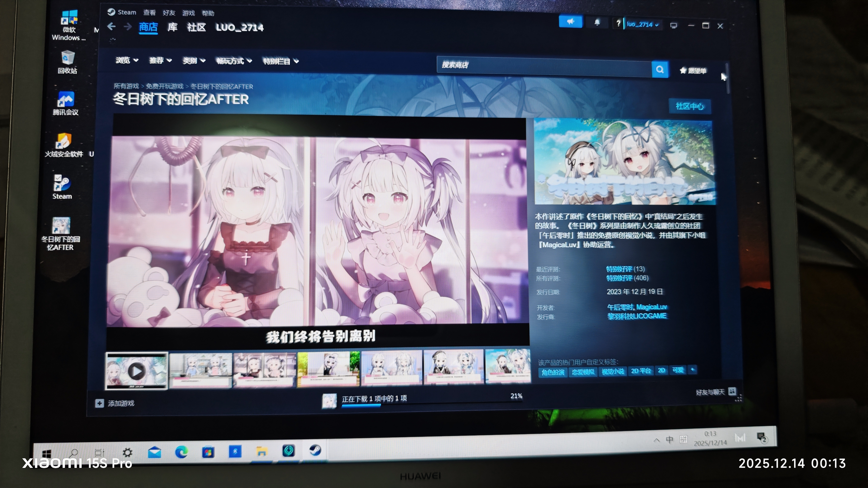Select the 火绒安全软件 desktop icon
868x488 pixels.
point(64,145)
